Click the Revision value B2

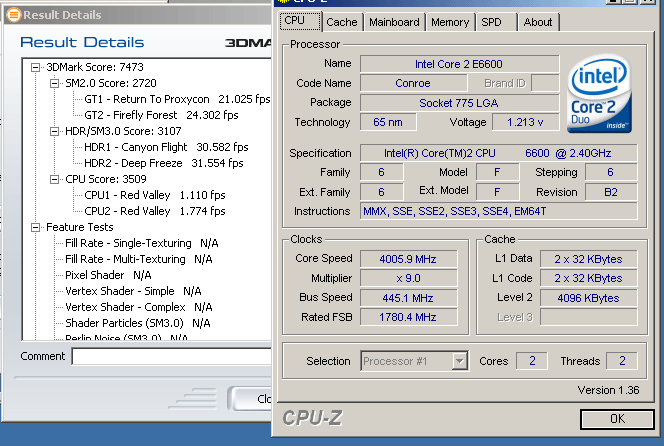611,192
